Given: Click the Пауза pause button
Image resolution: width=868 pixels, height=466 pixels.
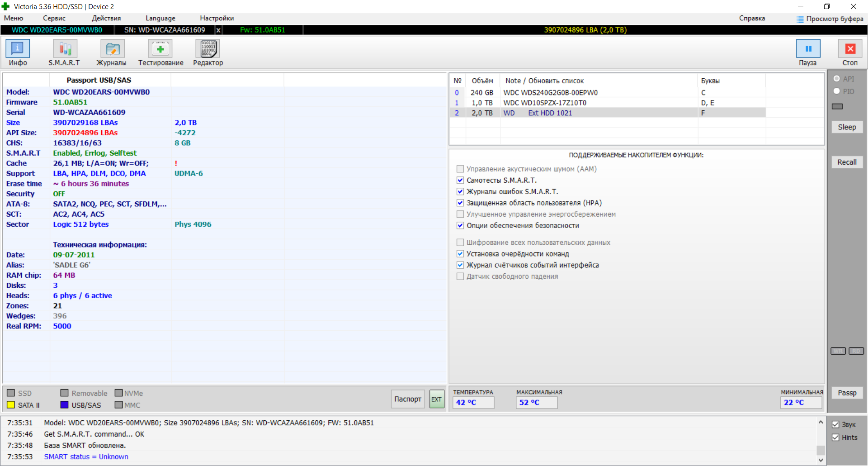Looking at the screenshot, I should pos(808,52).
